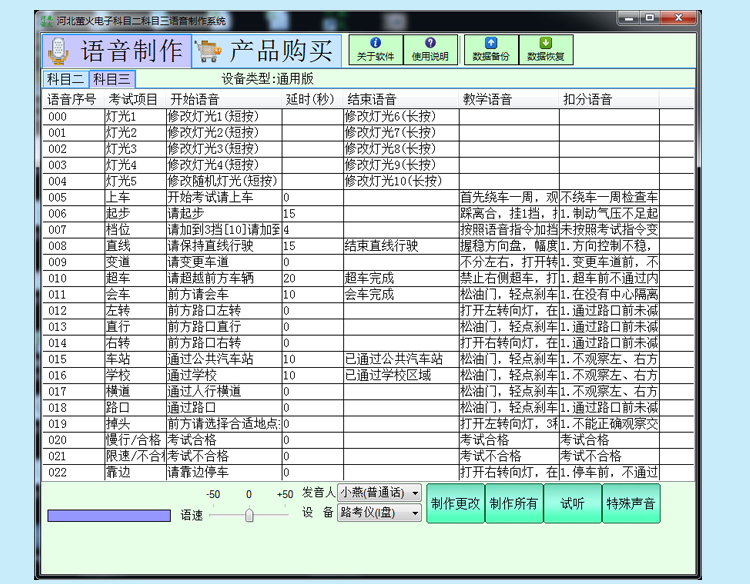Click the 结束直线行驶 cell

(401, 246)
